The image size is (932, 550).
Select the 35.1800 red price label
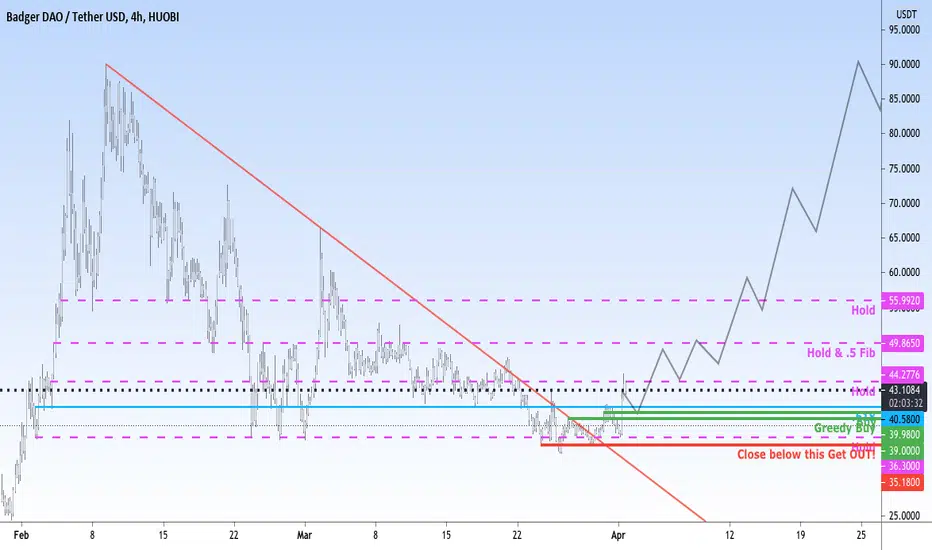[903, 482]
